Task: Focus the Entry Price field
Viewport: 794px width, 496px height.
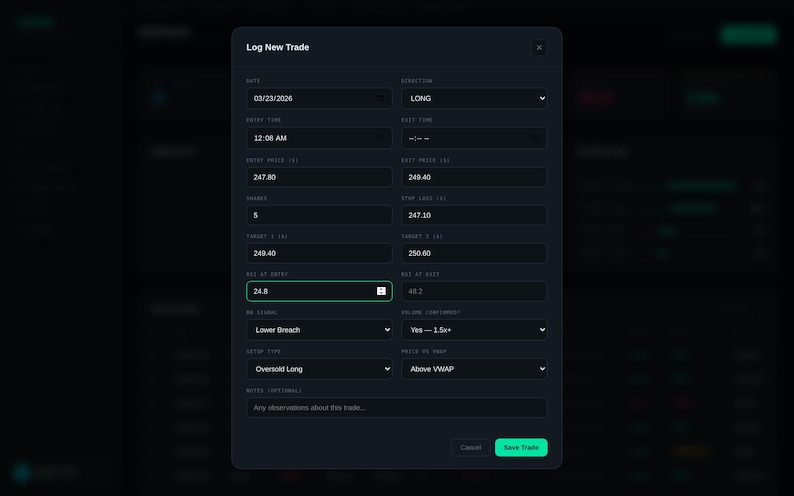Action: pos(319,177)
